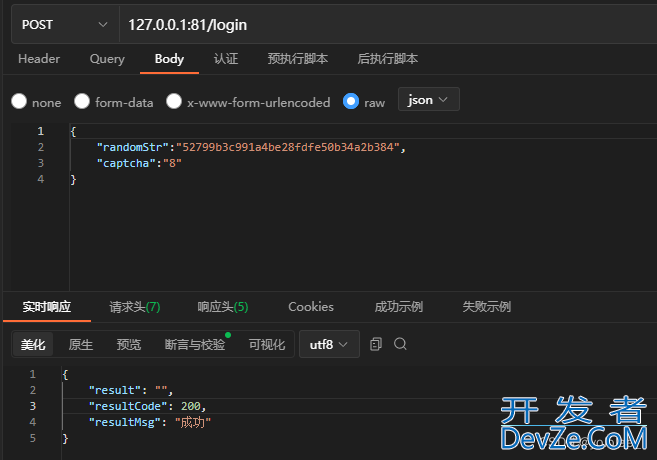The width and height of the screenshot is (657, 460).
Task: Click the closing brace on body line 4
Action: tap(73, 179)
